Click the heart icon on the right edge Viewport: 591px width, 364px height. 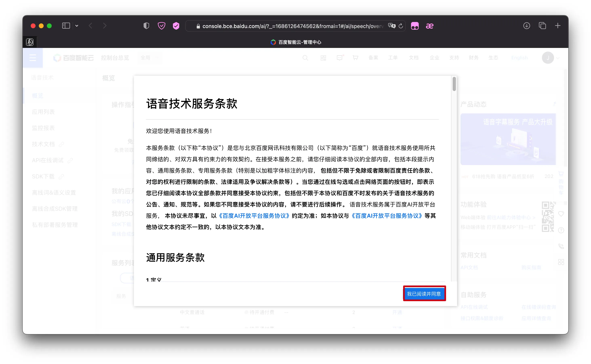point(561,214)
